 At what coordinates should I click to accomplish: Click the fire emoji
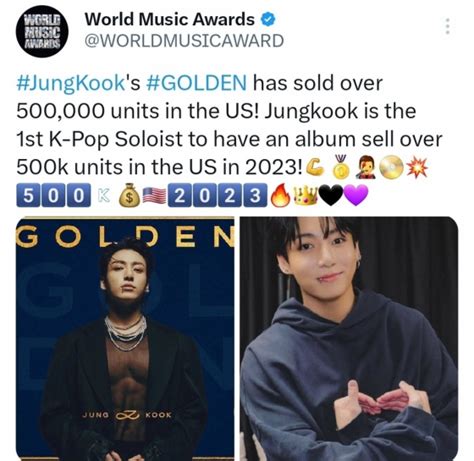click(279, 195)
